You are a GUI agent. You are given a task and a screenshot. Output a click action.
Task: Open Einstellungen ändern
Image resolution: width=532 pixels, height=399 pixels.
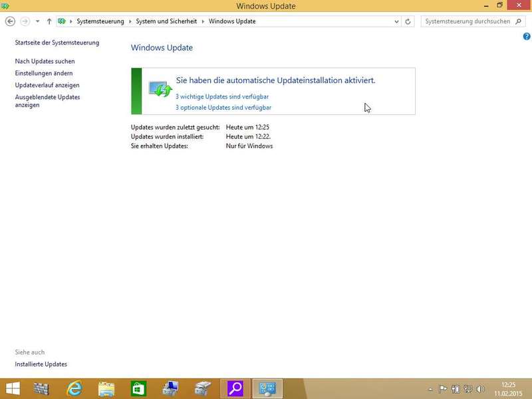click(x=44, y=73)
